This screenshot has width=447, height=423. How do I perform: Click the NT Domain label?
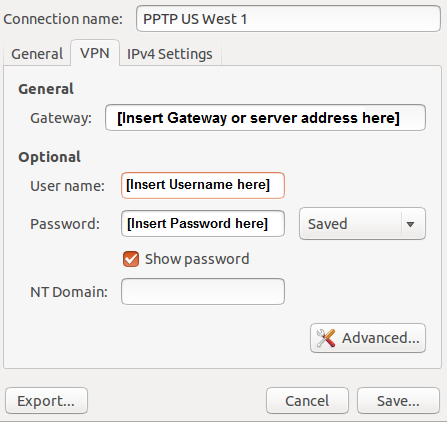(x=69, y=292)
